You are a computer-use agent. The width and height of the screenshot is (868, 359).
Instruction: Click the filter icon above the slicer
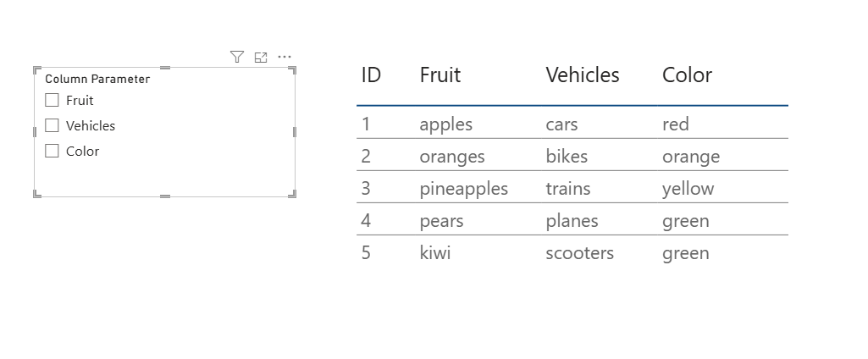click(x=237, y=57)
